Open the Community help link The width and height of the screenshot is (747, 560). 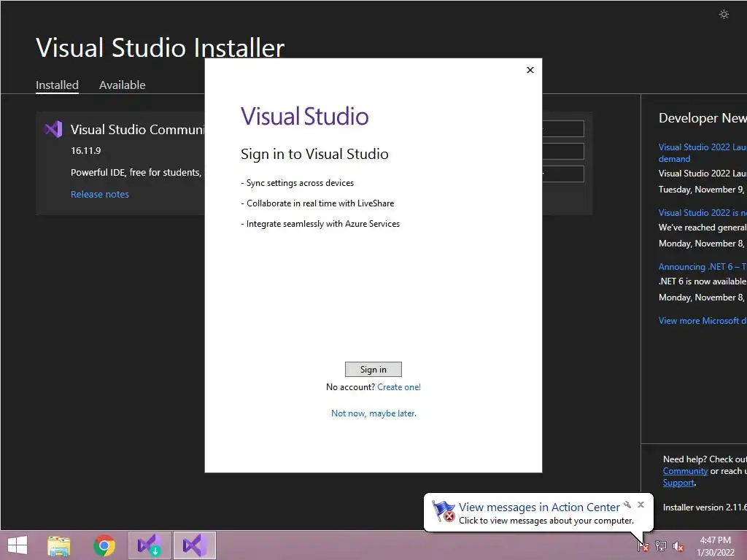pyautogui.click(x=685, y=471)
